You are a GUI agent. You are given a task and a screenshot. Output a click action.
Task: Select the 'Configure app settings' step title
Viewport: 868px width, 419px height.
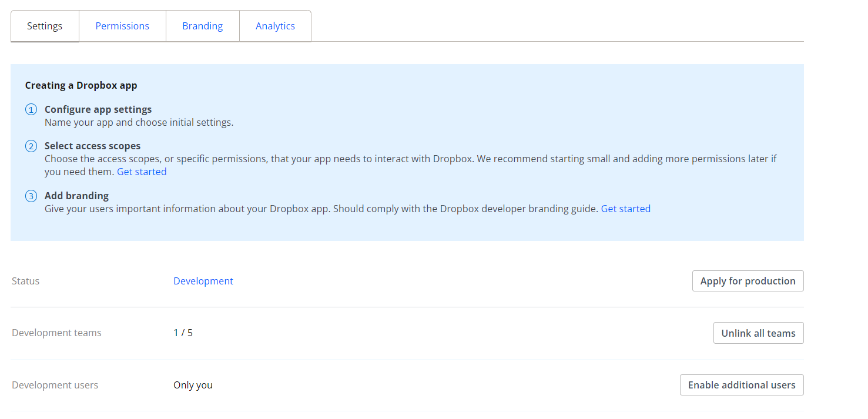98,109
